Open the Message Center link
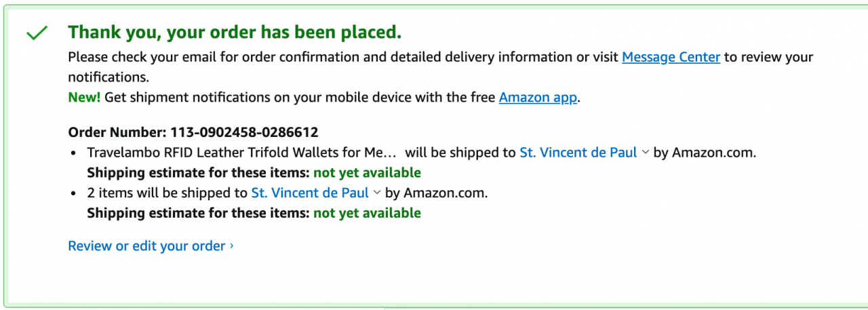Image resolution: width=868 pixels, height=310 pixels. (x=671, y=57)
